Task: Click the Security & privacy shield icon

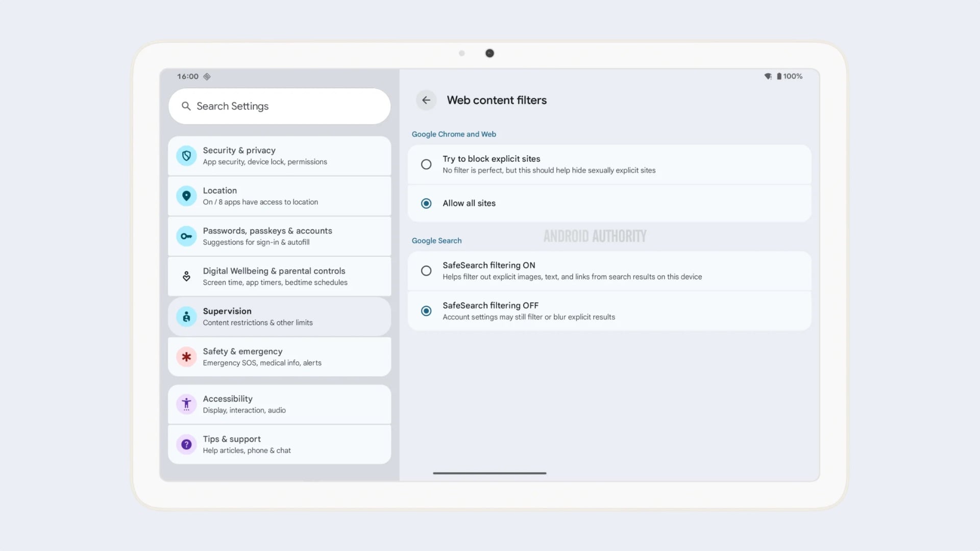Action: pyautogui.click(x=186, y=156)
